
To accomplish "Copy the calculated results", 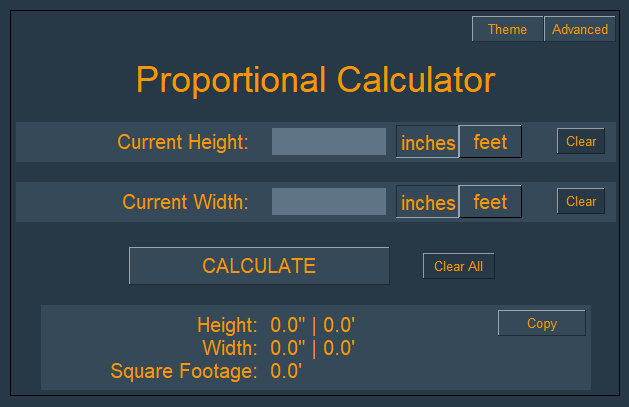I will pyautogui.click(x=542, y=323).
